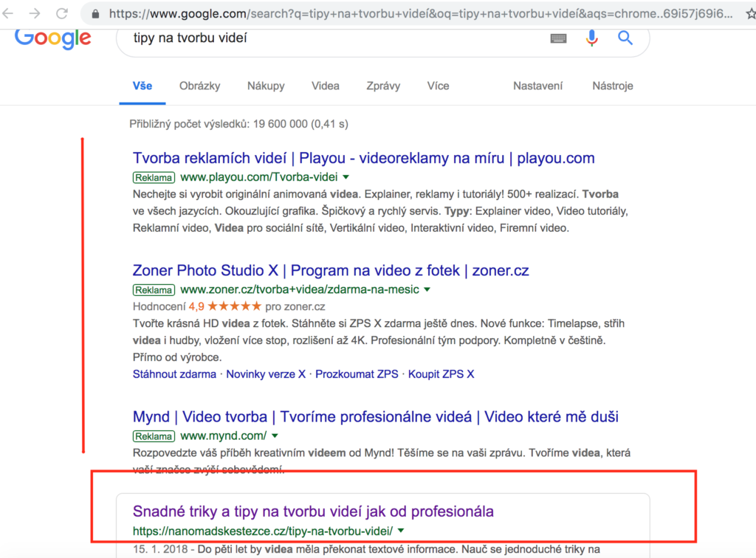Image resolution: width=756 pixels, height=558 pixels.
Task: Open the dropdown arrow next to www.zoner.cz ad
Action: pos(427,290)
